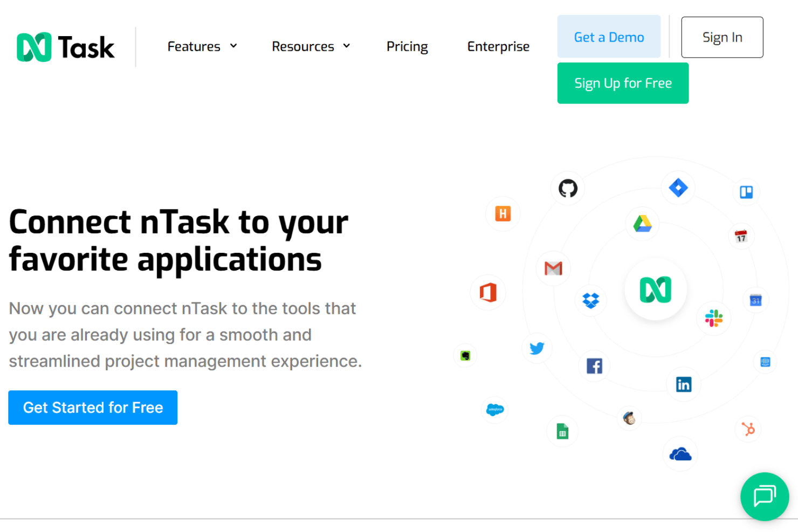Click the Mailchimp monkey icon
Image resolution: width=798 pixels, height=532 pixels.
point(629,418)
